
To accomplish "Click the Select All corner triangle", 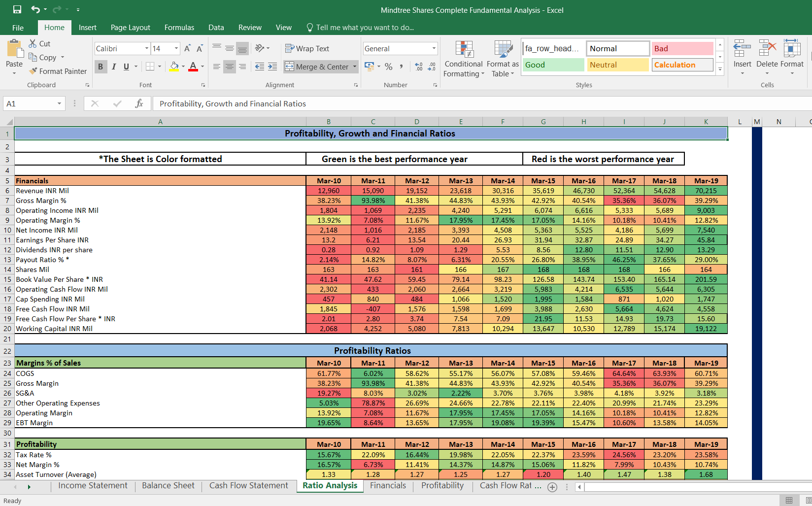I will (9, 122).
